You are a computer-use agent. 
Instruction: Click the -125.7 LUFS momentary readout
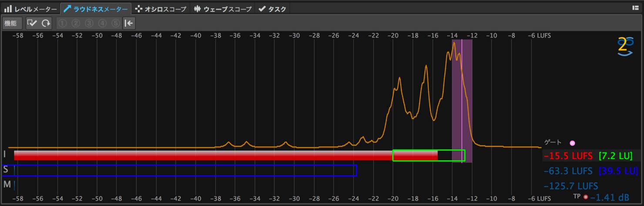click(570, 186)
